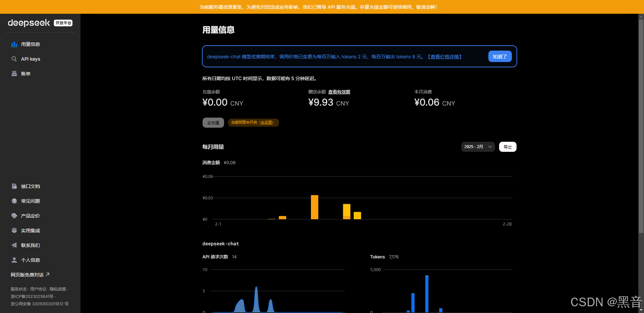
Task: Click the ¥0.00 CNY 充值余额 value
Action: [x=223, y=103]
